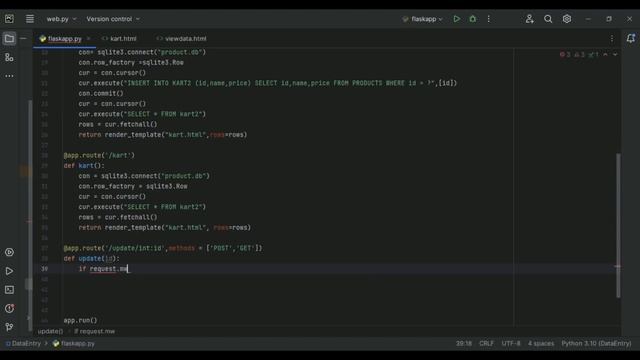Open Code With Me icon
This screenshot has height=360, width=640.
529,19
